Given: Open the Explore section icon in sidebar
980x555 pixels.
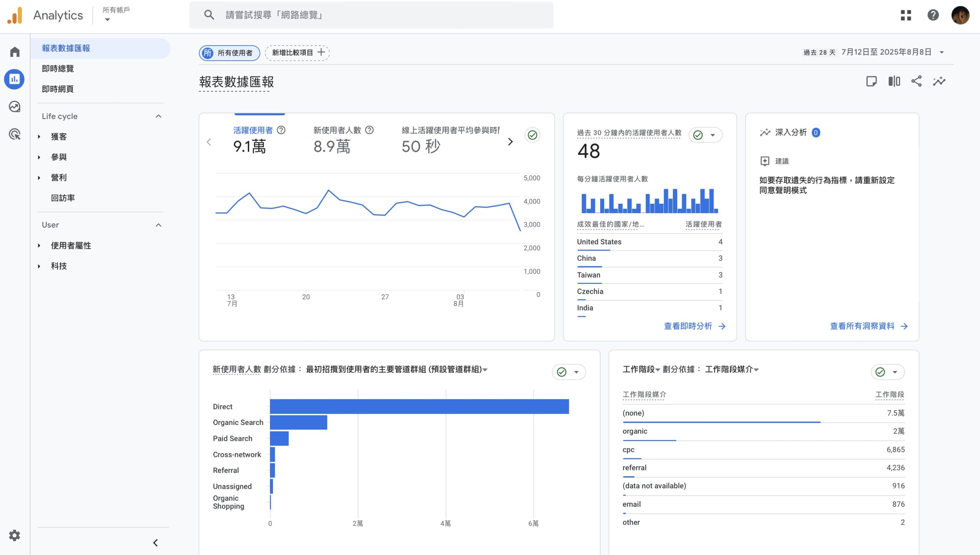Looking at the screenshot, I should click(14, 107).
